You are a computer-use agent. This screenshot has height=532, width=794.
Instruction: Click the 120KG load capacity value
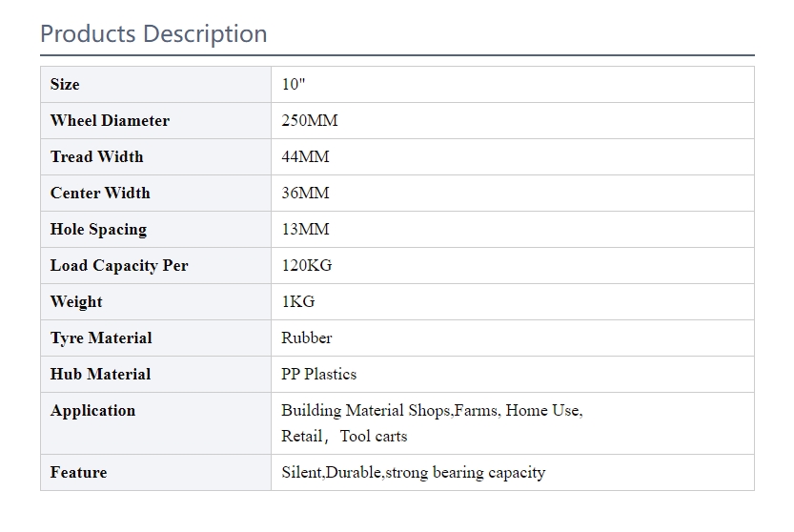coord(307,265)
